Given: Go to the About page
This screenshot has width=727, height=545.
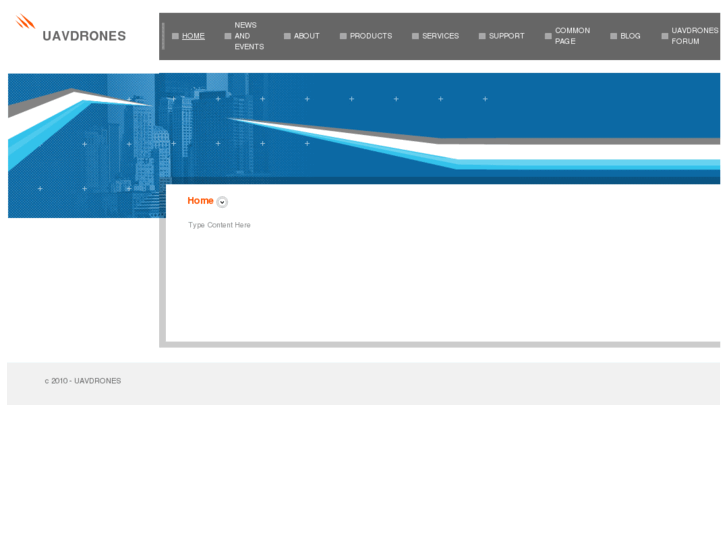Looking at the screenshot, I should [306, 36].
